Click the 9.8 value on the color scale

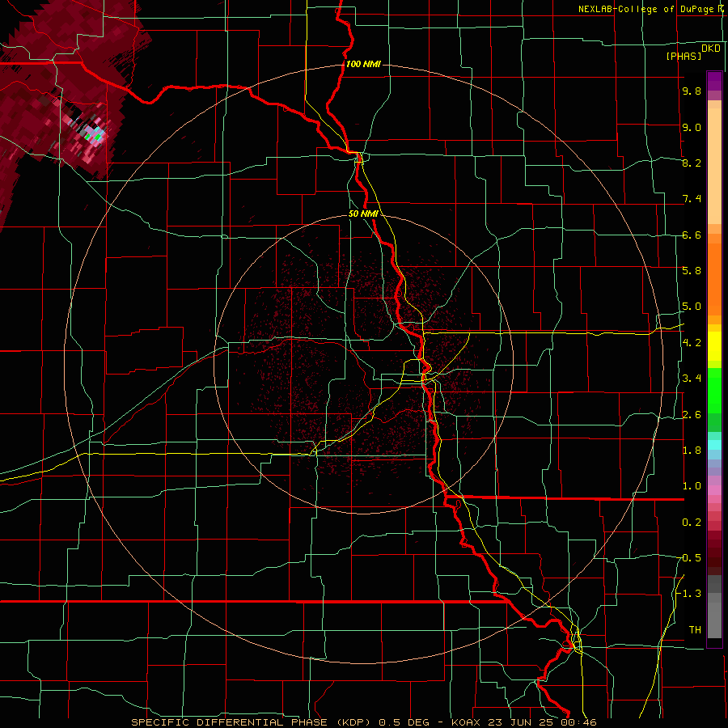(x=692, y=91)
